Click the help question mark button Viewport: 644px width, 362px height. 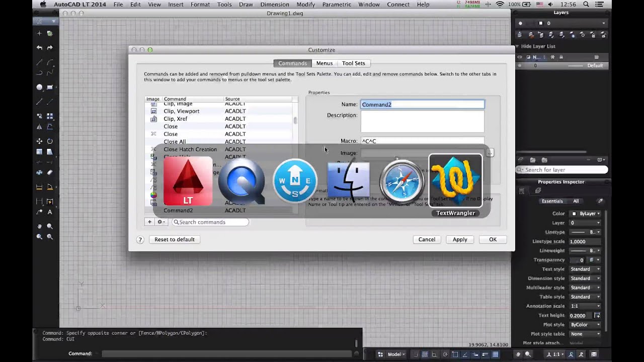coord(140,240)
